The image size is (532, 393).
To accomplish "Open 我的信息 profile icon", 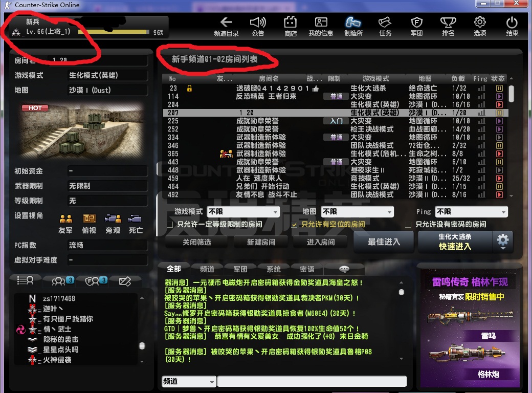I will pos(321,23).
